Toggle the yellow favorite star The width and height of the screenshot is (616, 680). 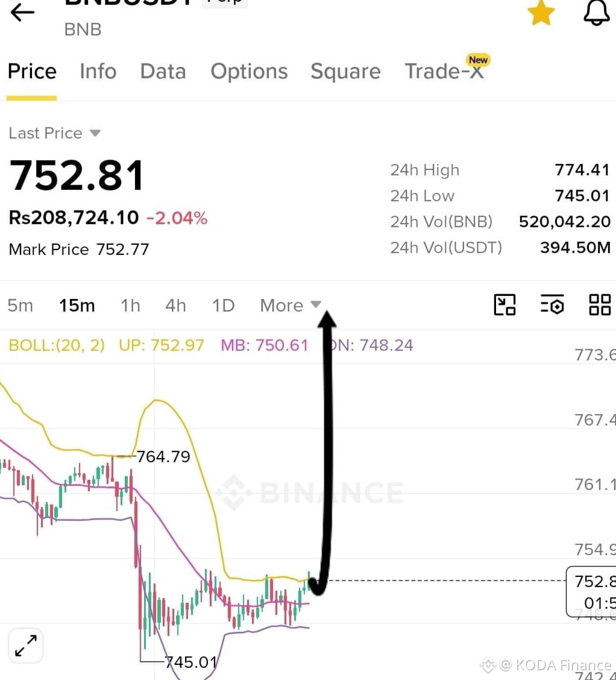(x=541, y=13)
